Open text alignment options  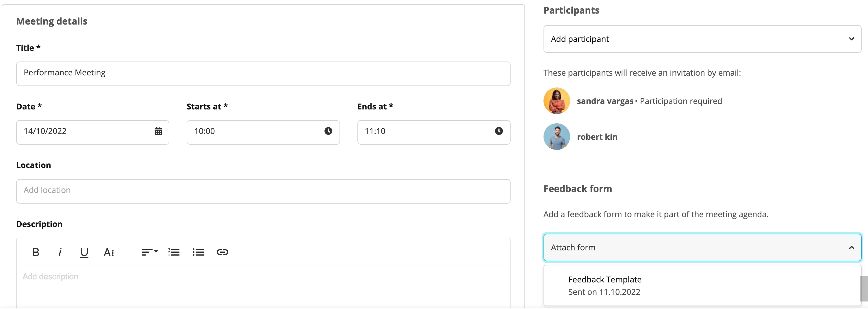[x=150, y=252]
